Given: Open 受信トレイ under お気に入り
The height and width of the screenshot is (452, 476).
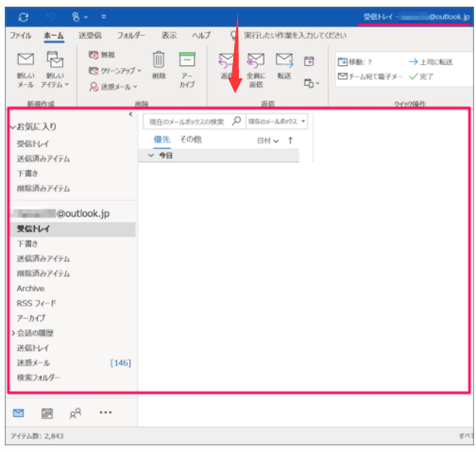Looking at the screenshot, I should tap(33, 143).
